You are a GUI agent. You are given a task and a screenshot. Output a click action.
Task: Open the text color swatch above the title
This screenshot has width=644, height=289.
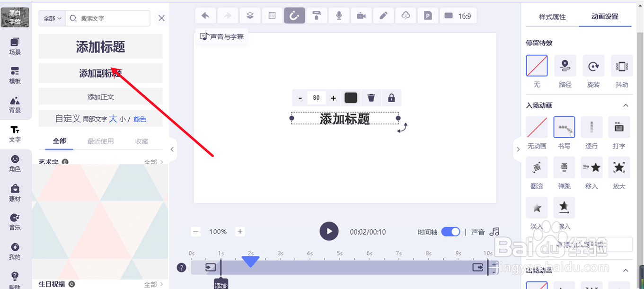tap(351, 97)
